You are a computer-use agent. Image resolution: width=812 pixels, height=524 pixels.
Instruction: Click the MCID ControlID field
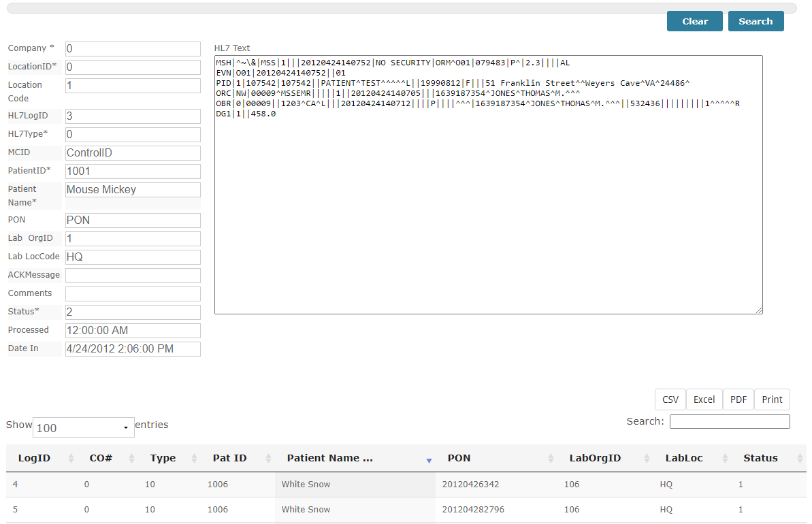coord(133,152)
